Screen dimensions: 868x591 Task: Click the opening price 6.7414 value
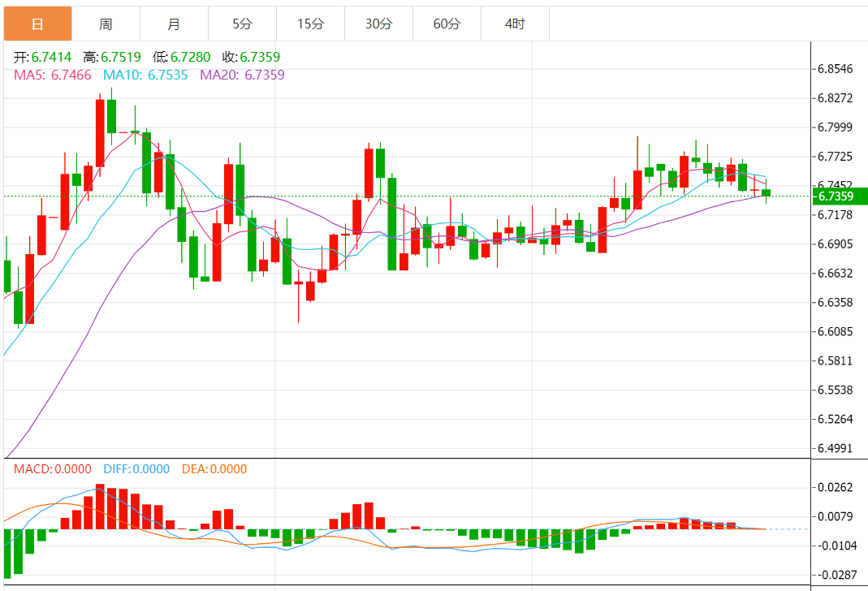tap(51, 57)
